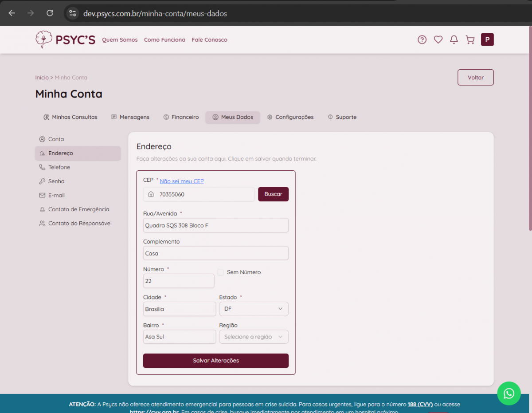Check the Sem Número checkbox
Viewport: 532px width, 413px height.
tap(221, 272)
